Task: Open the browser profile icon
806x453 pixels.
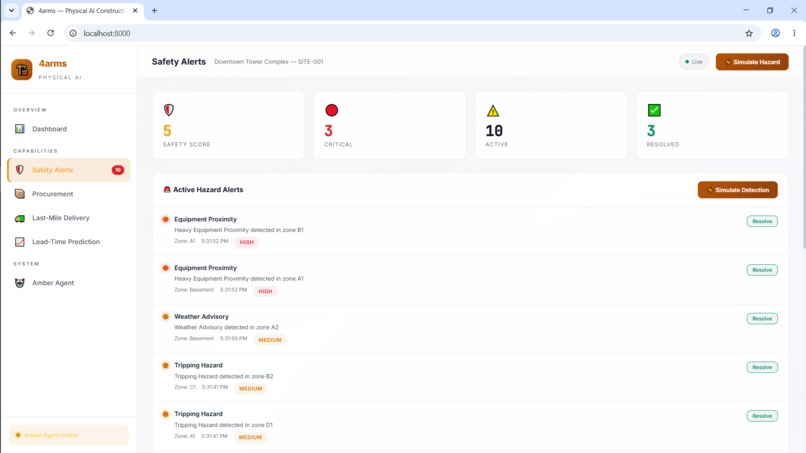Action: (x=775, y=33)
